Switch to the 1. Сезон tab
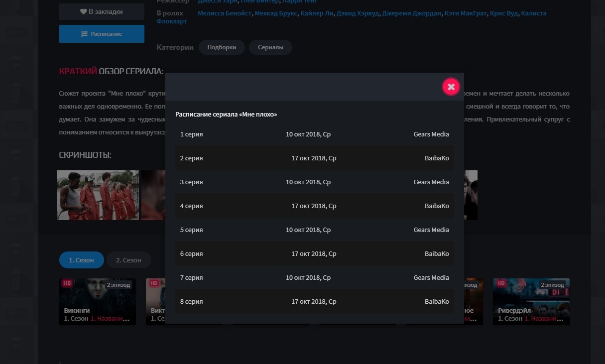This screenshot has width=605, height=364. click(82, 260)
